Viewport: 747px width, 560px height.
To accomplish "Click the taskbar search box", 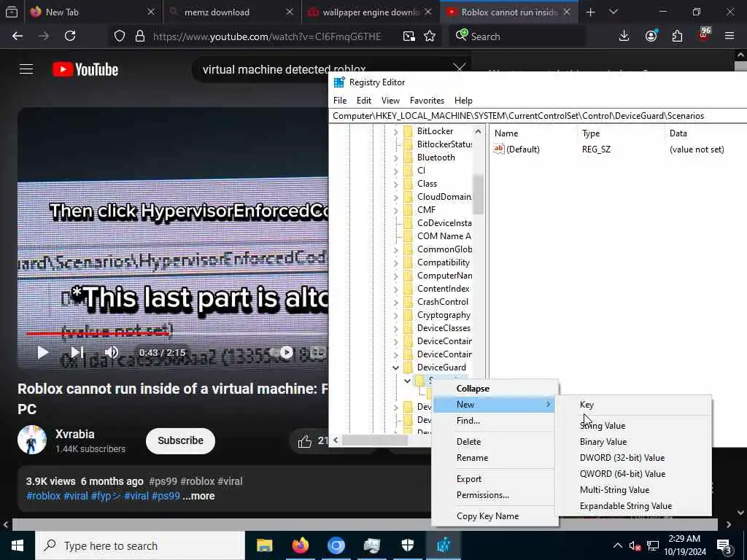I will click(140, 545).
